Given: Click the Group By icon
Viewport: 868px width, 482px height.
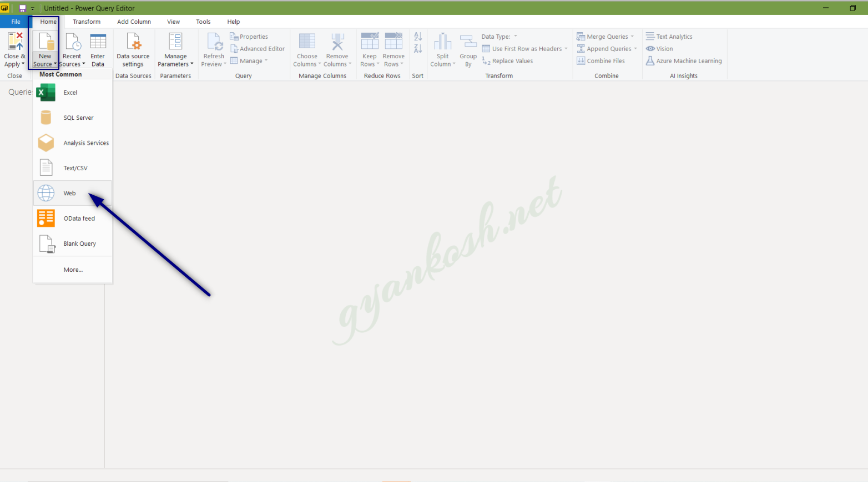Looking at the screenshot, I should (468, 42).
